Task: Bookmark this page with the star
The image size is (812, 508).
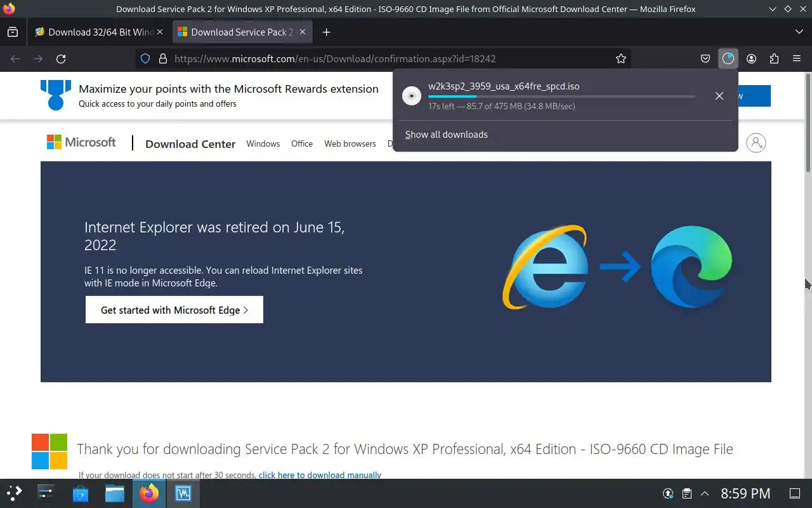Action: pos(621,58)
